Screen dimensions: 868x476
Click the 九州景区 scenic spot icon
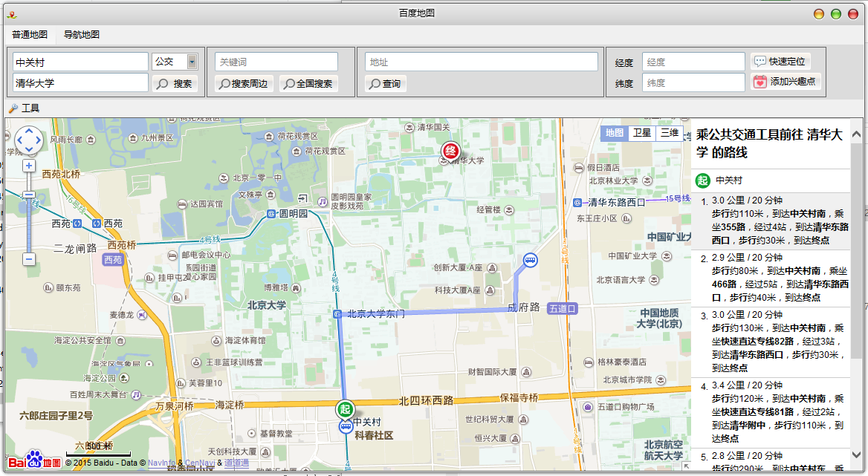[133, 137]
